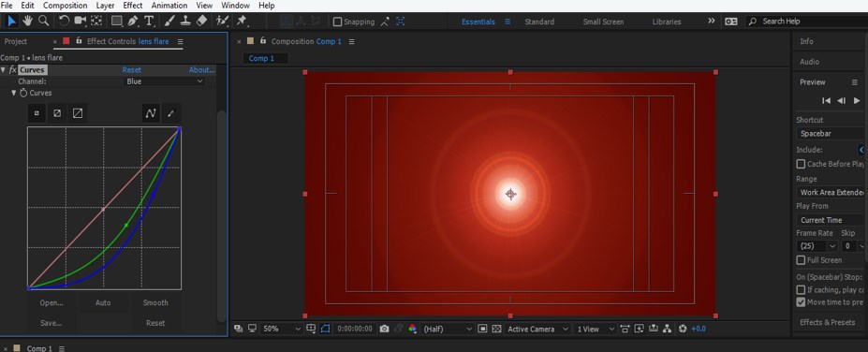Select the Selection arrow tool

click(11, 21)
